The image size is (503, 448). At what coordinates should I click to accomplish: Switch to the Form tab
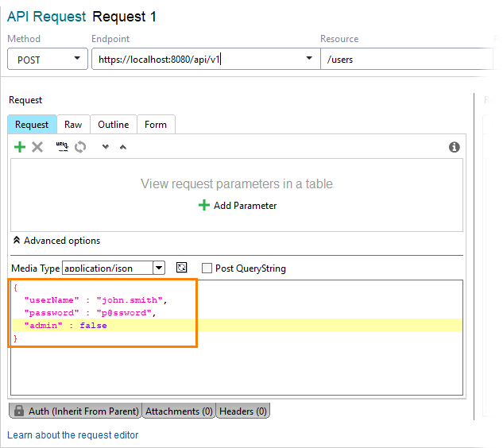pyautogui.click(x=156, y=125)
